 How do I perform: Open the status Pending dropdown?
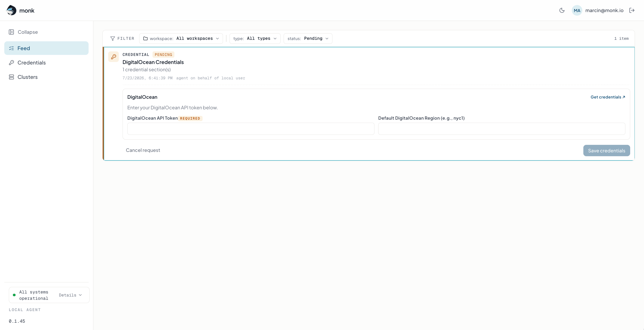coord(308,39)
